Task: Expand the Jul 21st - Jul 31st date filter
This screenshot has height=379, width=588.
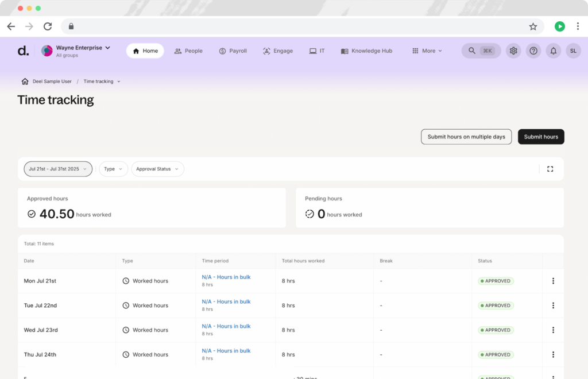Action: click(58, 169)
